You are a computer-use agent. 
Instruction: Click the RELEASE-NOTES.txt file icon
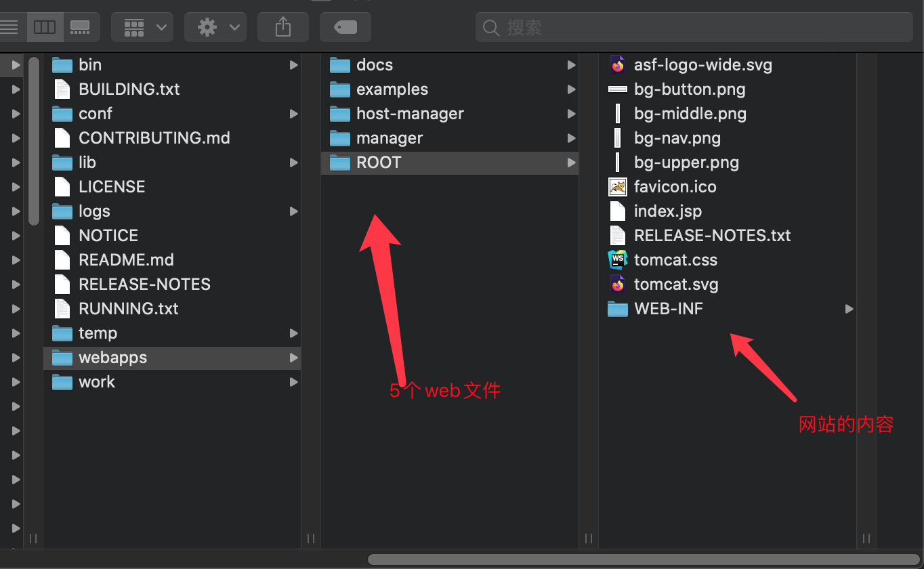[x=617, y=236]
